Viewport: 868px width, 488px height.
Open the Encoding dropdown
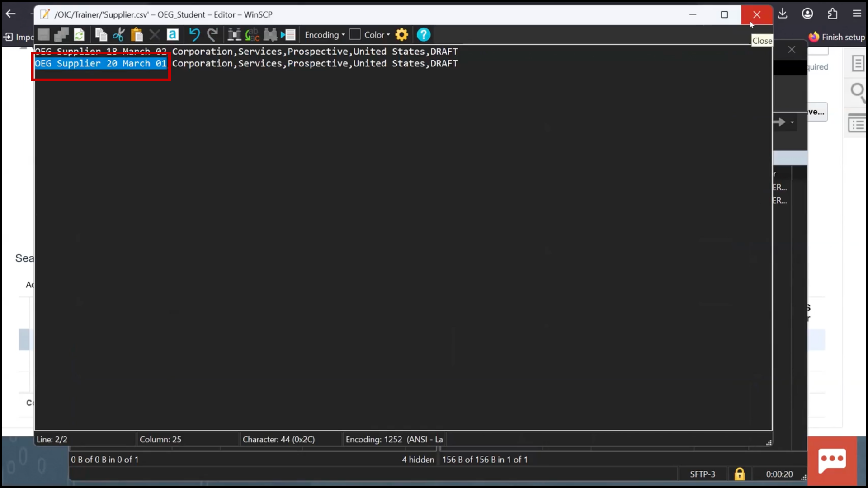tap(324, 34)
